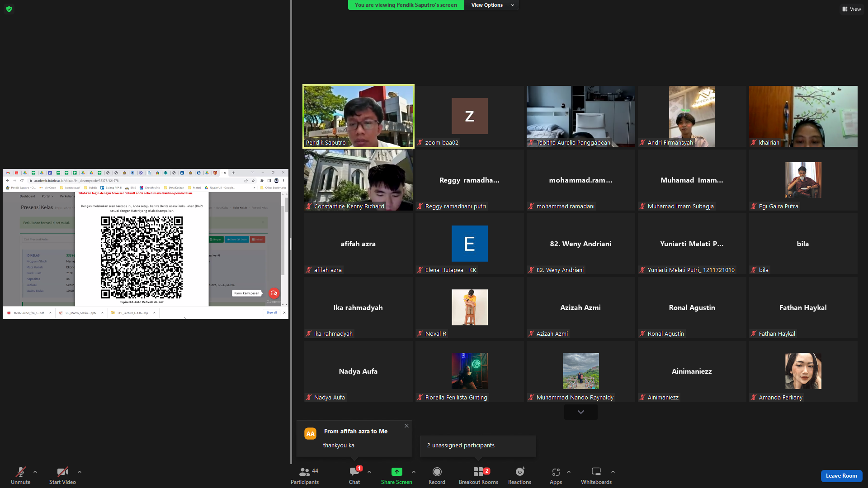Click Amanda Ferliany's profile picture
This screenshot has width=868, height=488.
(803, 371)
